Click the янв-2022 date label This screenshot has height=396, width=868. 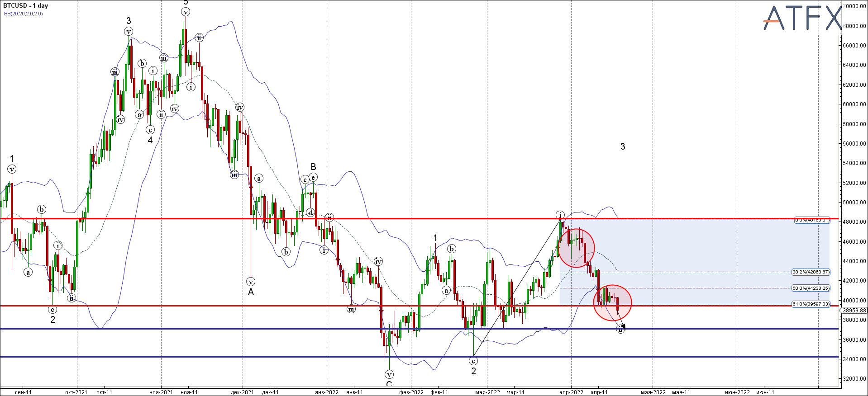(327, 392)
